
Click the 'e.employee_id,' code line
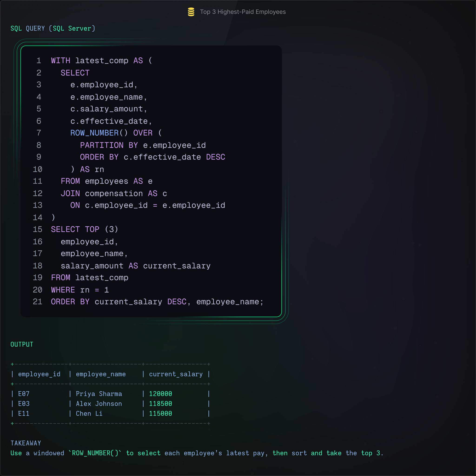(104, 85)
